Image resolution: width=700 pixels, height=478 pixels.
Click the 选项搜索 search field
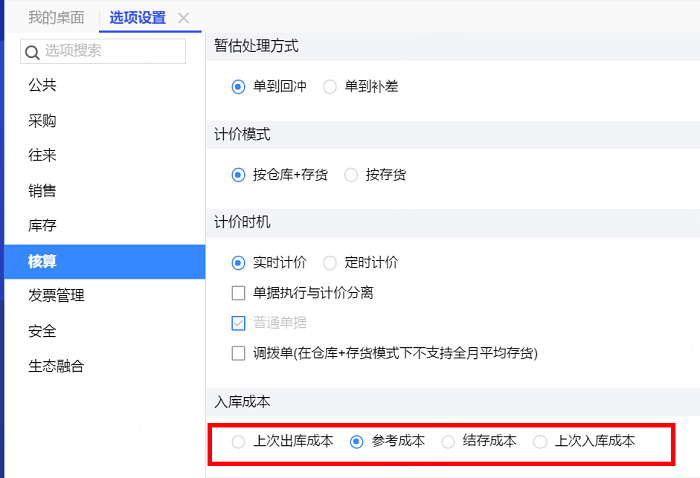coord(111,51)
